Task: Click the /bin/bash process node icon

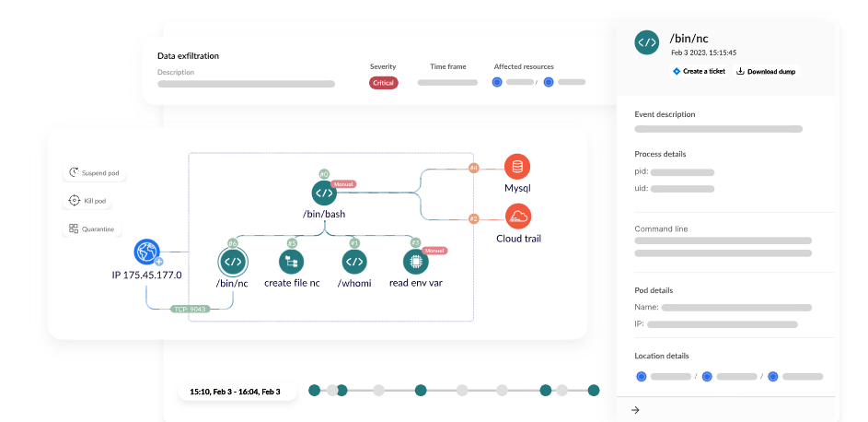Action: pyautogui.click(x=324, y=193)
